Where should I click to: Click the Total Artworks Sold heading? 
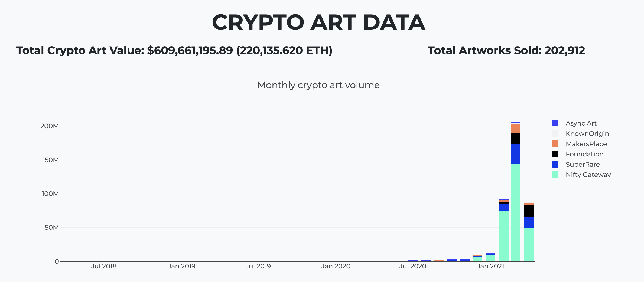[506, 51]
